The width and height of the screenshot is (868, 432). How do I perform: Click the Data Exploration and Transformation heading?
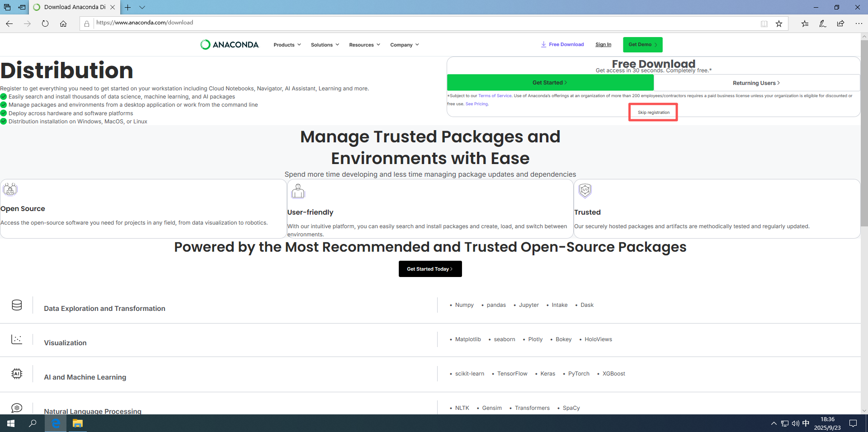[104, 309]
